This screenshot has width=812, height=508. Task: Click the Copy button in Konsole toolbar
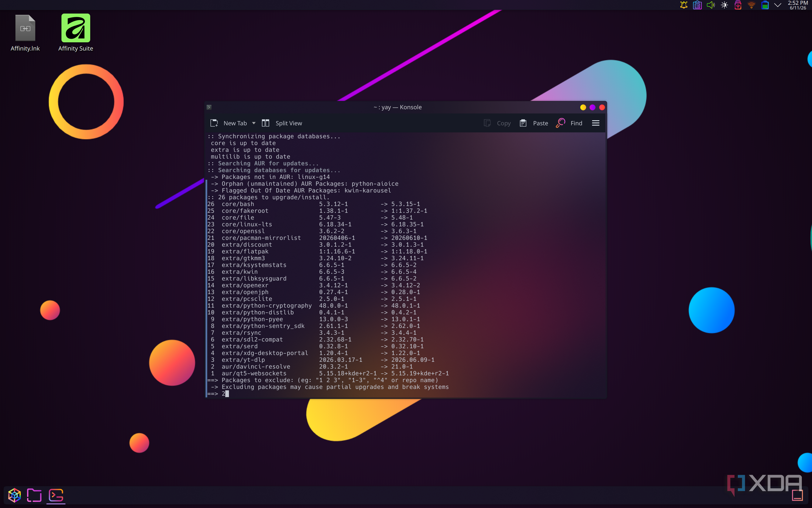coord(497,123)
